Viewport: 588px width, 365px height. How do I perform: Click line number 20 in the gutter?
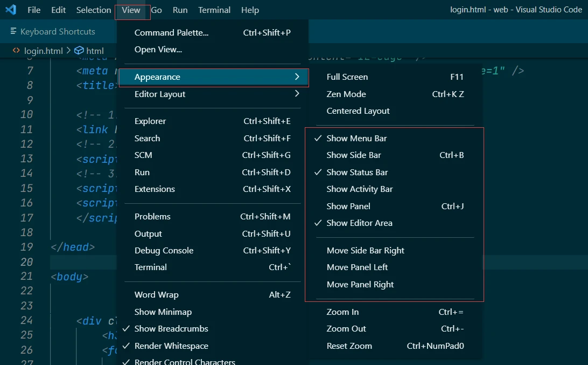point(26,262)
